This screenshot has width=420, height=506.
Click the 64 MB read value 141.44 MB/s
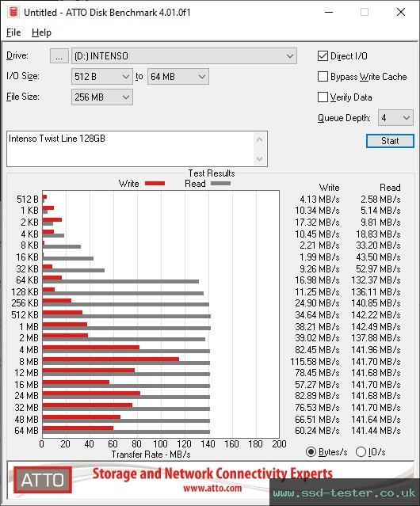click(x=376, y=431)
